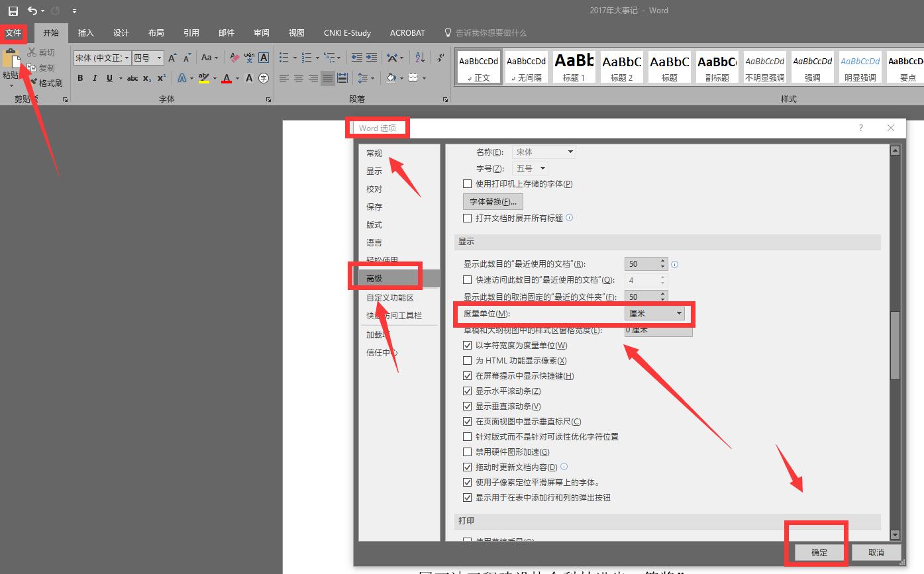924x574 pixels.
Task: Toggle '打开文档时展开所有标题' checkbox
Action: pyautogui.click(x=468, y=218)
